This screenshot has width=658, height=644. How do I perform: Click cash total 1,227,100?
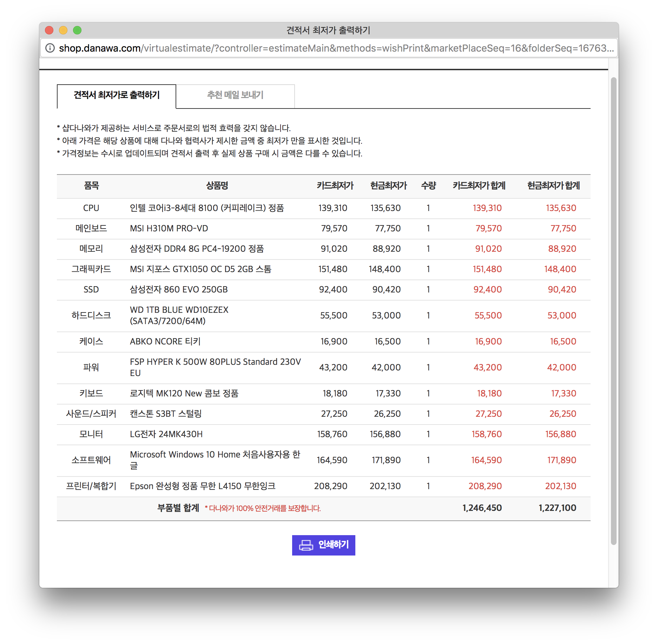coord(557,508)
